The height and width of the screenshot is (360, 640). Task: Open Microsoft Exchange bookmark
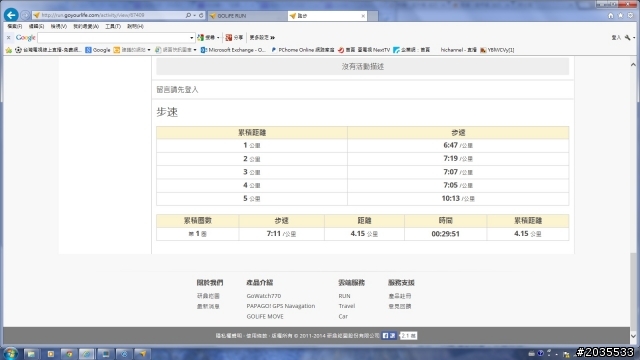(x=233, y=50)
